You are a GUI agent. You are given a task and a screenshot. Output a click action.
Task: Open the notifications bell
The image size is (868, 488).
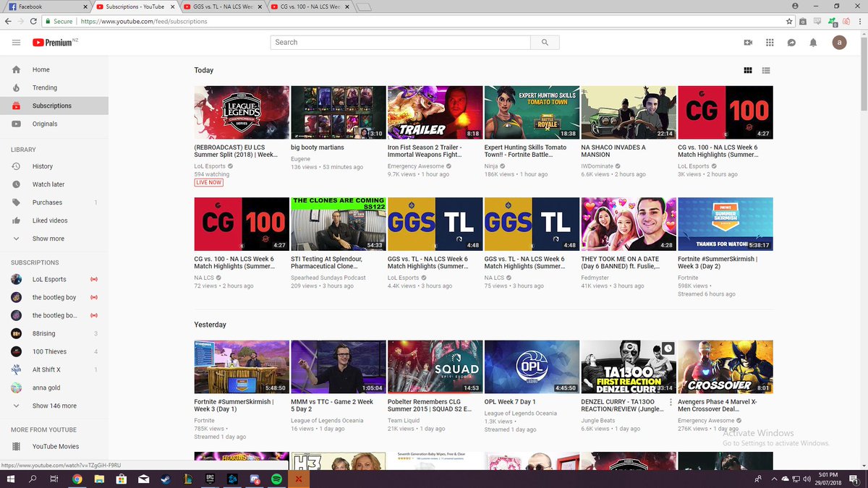point(814,43)
